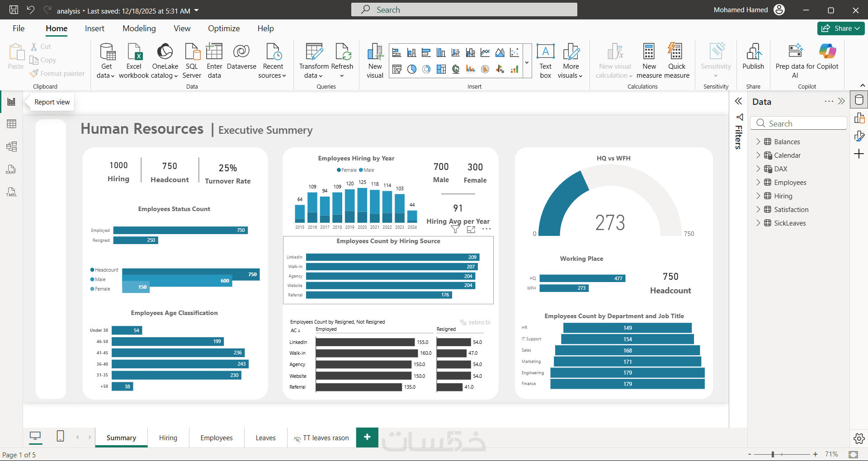Open focus mode for Hiring Source visual
Image resolution: width=868 pixels, height=461 pixels.
click(x=471, y=229)
